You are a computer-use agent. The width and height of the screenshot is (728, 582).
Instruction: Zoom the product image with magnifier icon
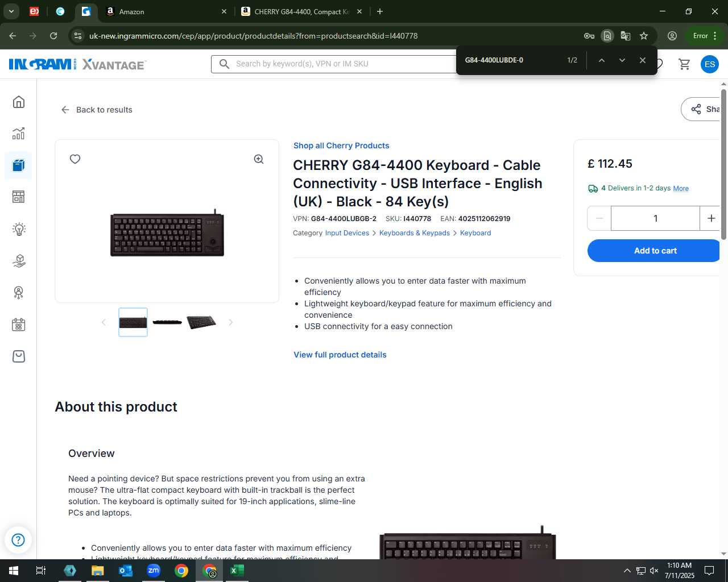(x=259, y=159)
